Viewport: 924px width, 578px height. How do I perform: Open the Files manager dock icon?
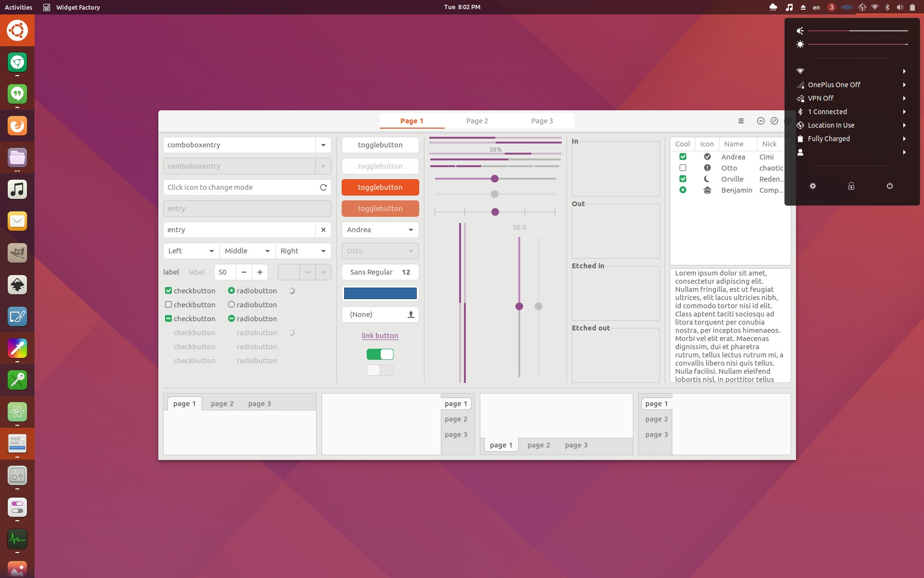click(x=17, y=158)
